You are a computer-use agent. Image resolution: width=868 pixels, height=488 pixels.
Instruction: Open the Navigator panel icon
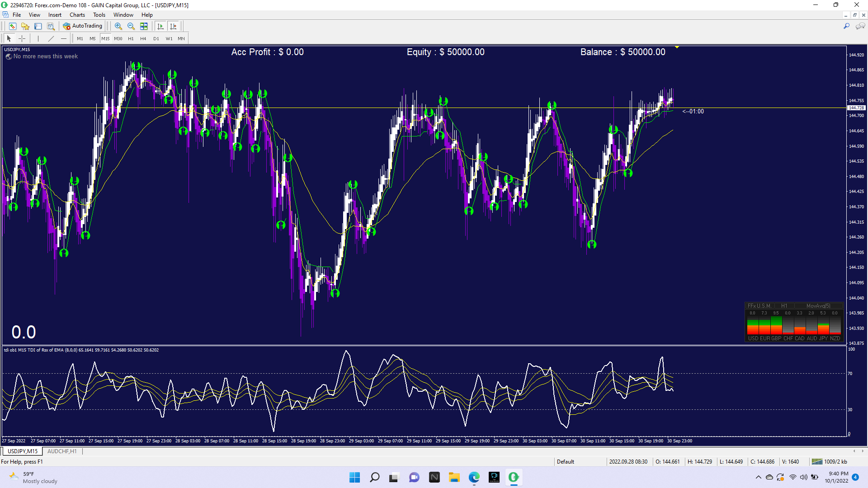(25, 26)
